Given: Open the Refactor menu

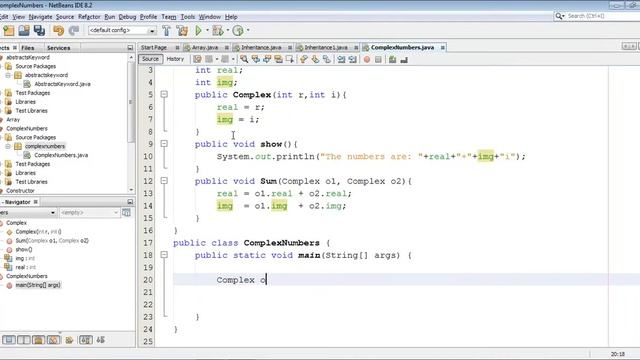Looking at the screenshot, I should pos(89,17).
